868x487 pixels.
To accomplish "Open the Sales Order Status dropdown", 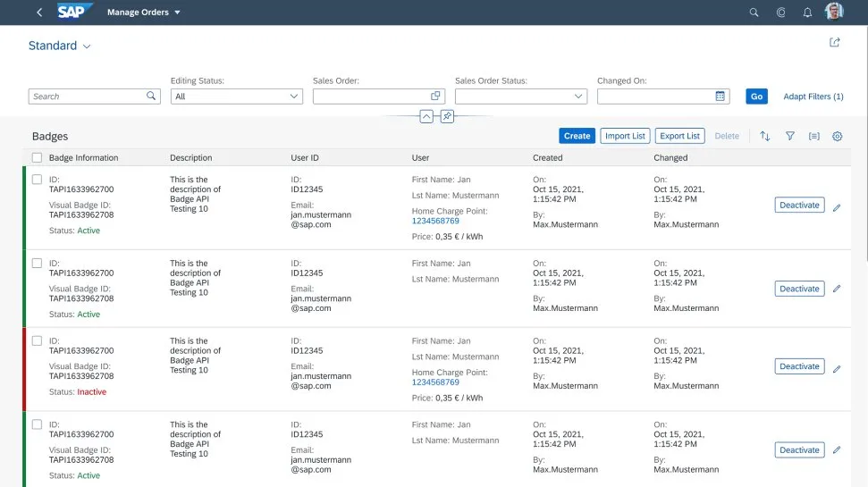I will [x=520, y=97].
